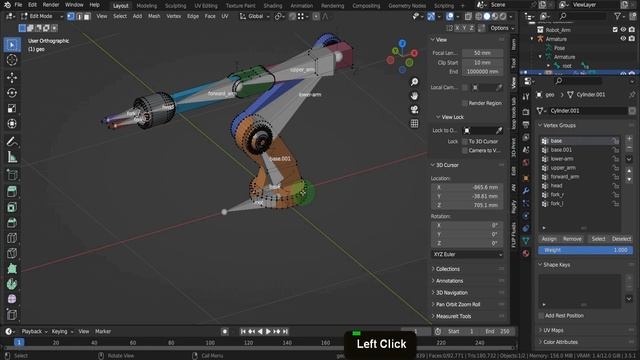The image size is (640, 360).
Task: Enable Lock To 3D Cursor checkbox
Action: tap(465, 142)
